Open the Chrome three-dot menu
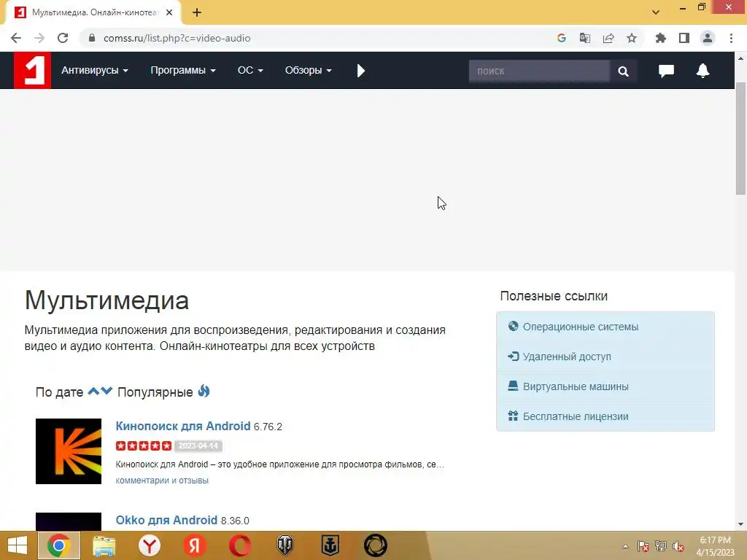747x560 pixels. (731, 38)
